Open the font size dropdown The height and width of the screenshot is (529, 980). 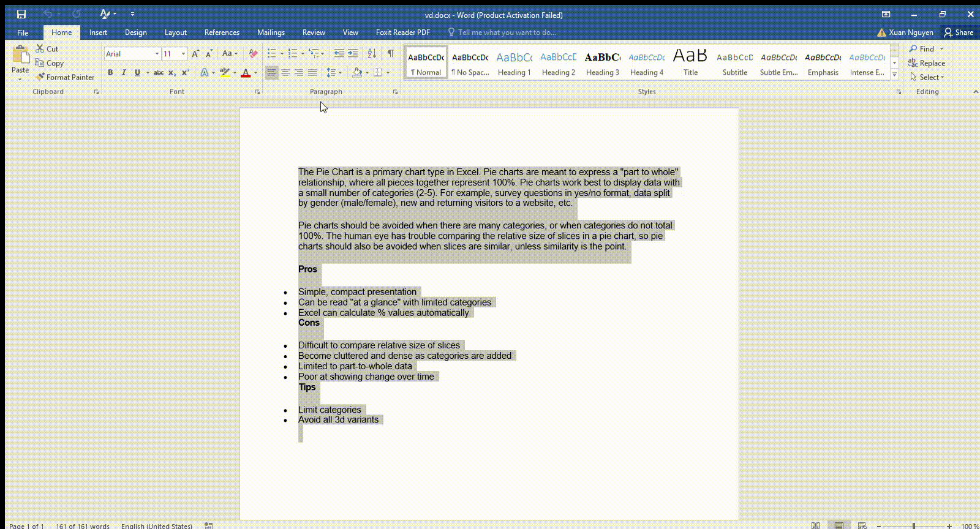pos(183,54)
